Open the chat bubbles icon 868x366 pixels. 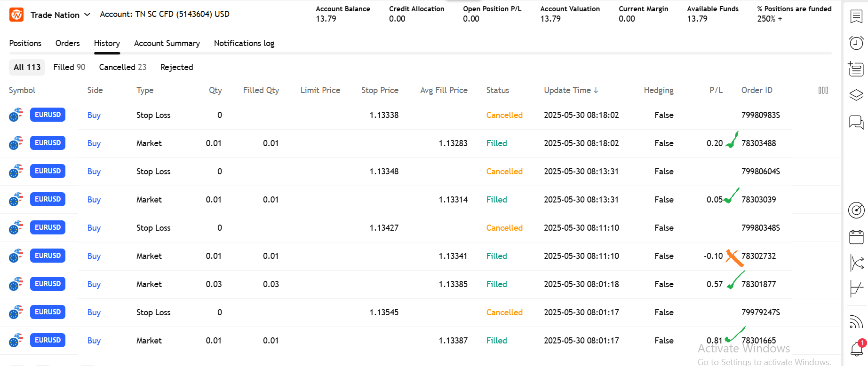pyautogui.click(x=856, y=122)
